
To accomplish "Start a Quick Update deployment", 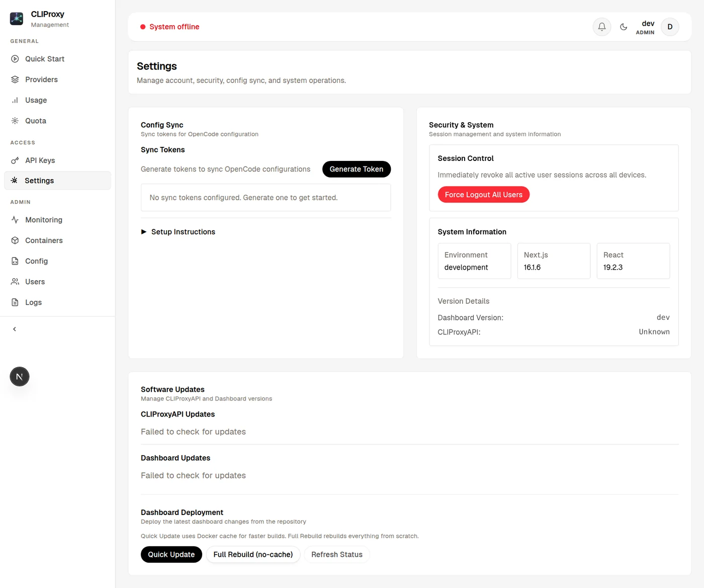I will click(171, 554).
